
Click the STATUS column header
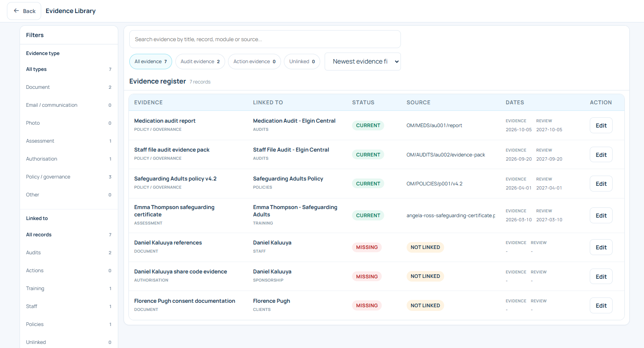(363, 103)
